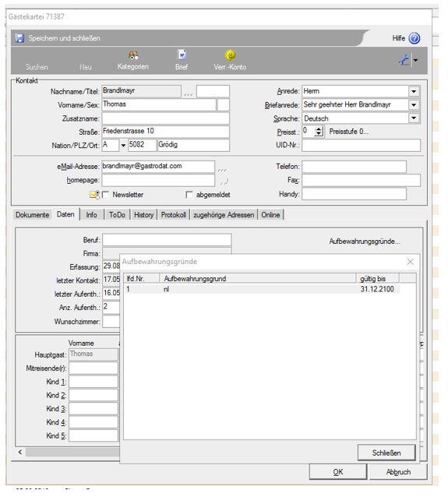This screenshot has height=497, width=448.
Task: Switch to the Online tab
Action: [x=270, y=214]
